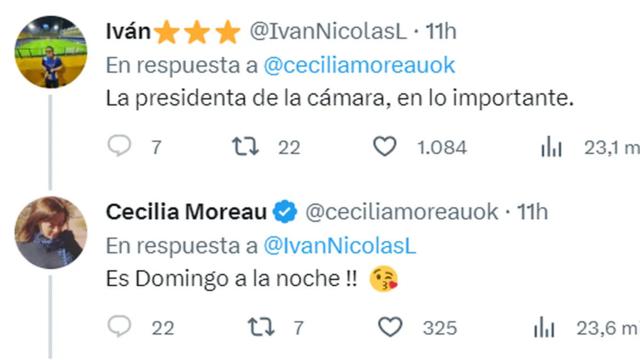This screenshot has width=640, height=360.
Task: Click the @IvanNicolasL handle in the header
Action: 328,31
